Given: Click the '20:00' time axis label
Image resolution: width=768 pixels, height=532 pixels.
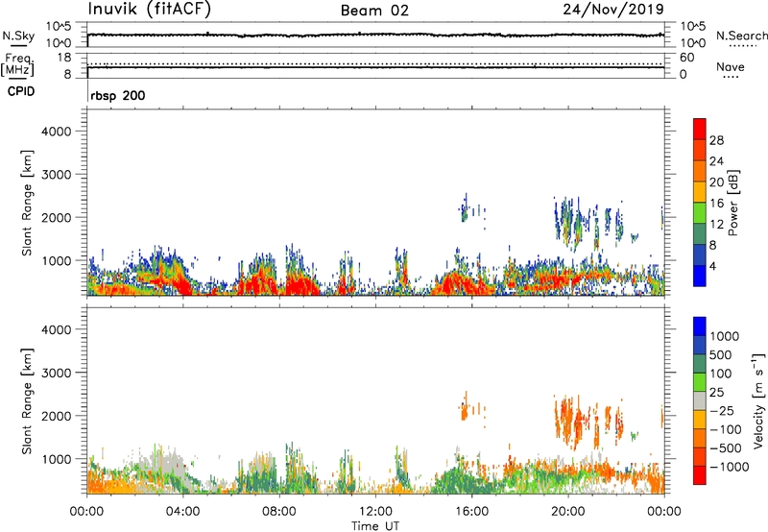Looking at the screenshot, I should point(567,512).
